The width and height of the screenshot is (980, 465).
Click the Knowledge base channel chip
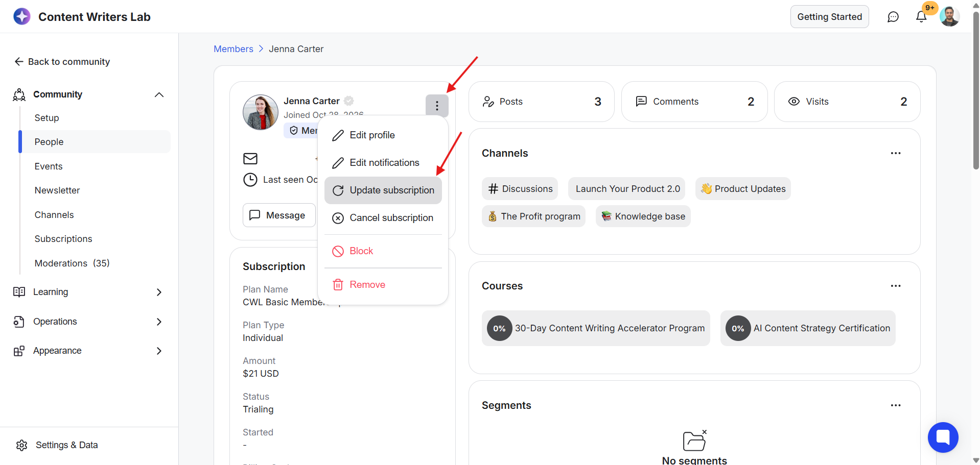pos(643,216)
